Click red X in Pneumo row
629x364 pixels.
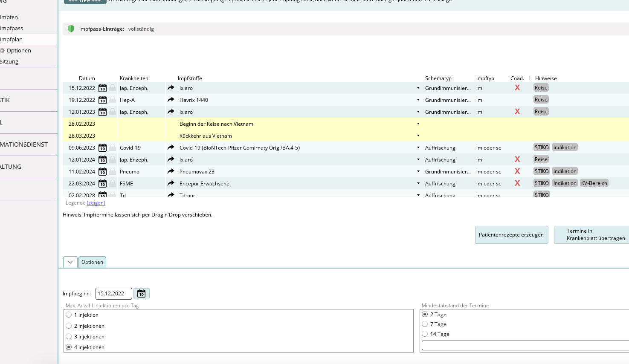517,171
